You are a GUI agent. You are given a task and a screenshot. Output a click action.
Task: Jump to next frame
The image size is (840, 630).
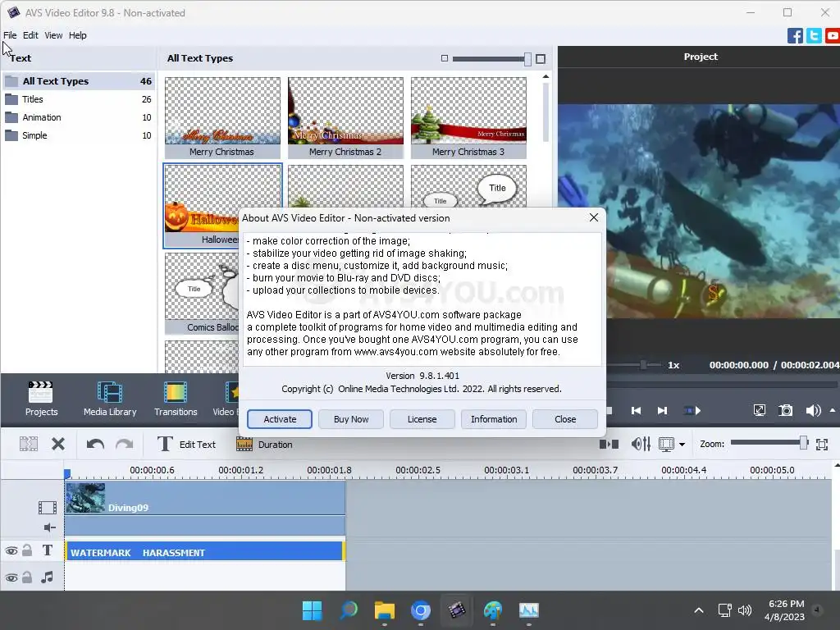(662, 410)
